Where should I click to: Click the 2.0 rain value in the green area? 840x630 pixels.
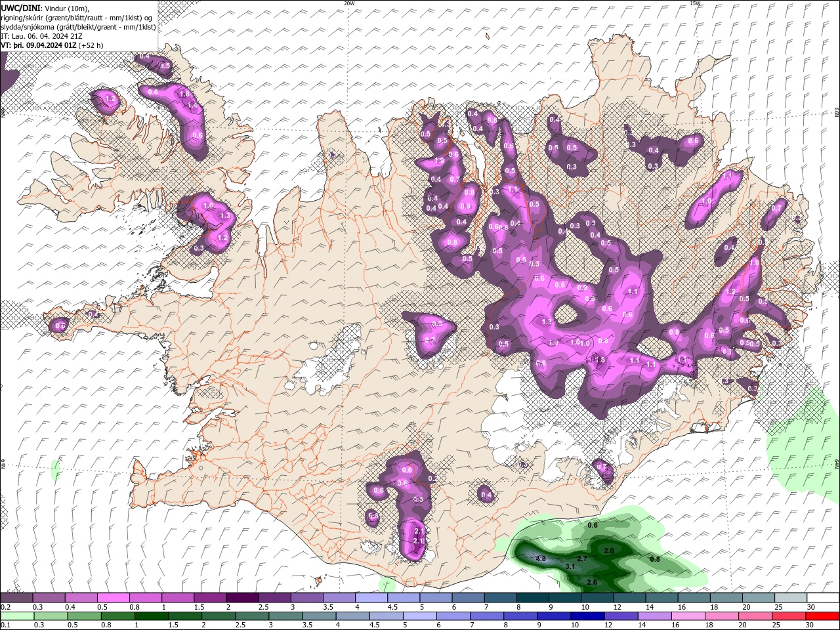[x=609, y=551]
